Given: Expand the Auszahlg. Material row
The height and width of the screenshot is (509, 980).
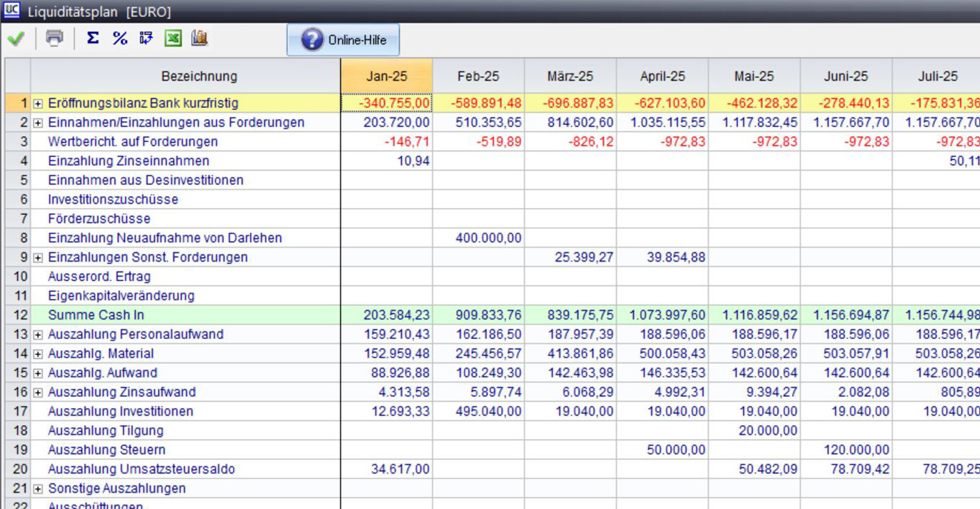Looking at the screenshot, I should (38, 354).
